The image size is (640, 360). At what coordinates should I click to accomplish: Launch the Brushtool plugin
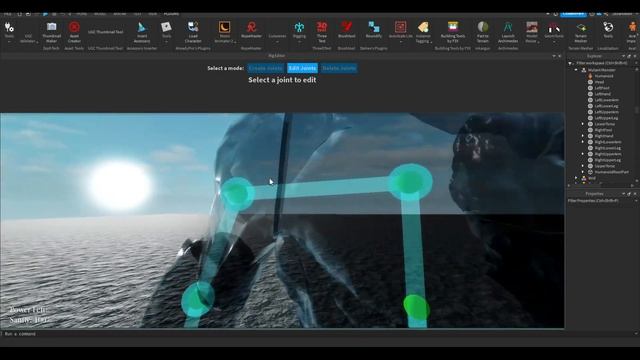(346, 31)
